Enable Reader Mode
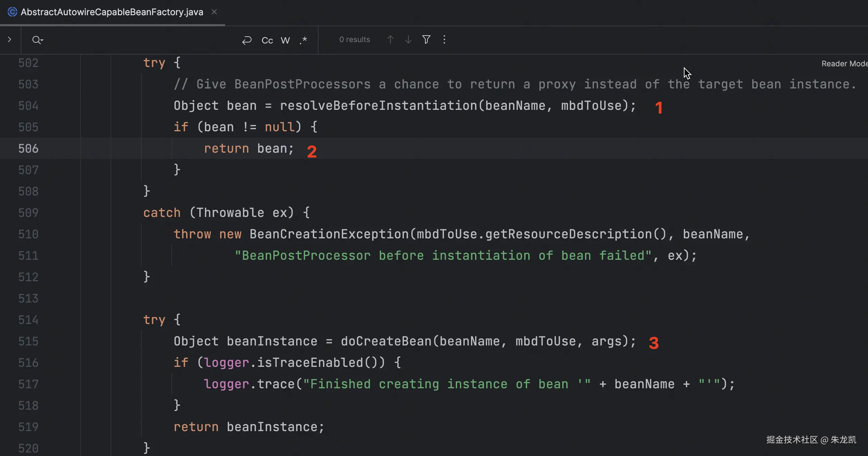This screenshot has height=456, width=868. coord(844,64)
